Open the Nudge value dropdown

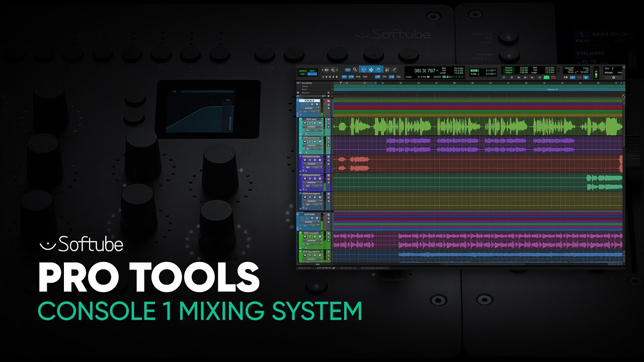click(495, 74)
